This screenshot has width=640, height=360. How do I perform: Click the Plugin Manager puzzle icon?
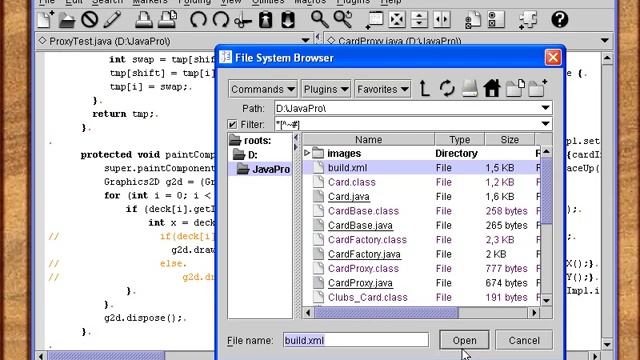tap(528, 20)
